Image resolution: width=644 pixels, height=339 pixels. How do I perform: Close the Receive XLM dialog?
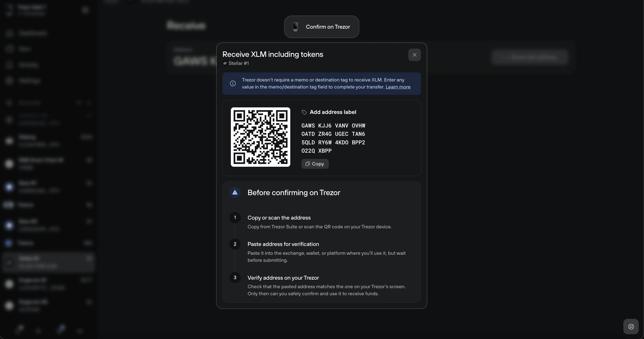point(414,55)
